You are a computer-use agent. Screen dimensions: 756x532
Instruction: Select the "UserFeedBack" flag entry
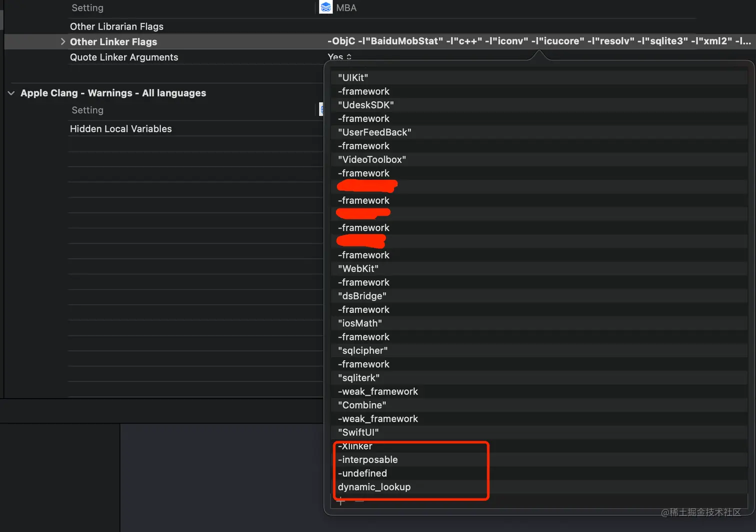click(539, 132)
